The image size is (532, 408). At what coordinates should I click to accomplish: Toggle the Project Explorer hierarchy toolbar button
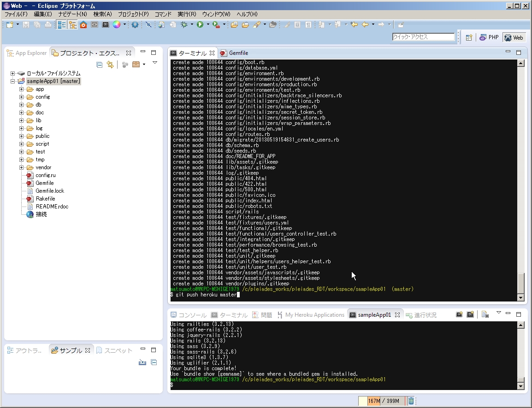(x=72, y=24)
